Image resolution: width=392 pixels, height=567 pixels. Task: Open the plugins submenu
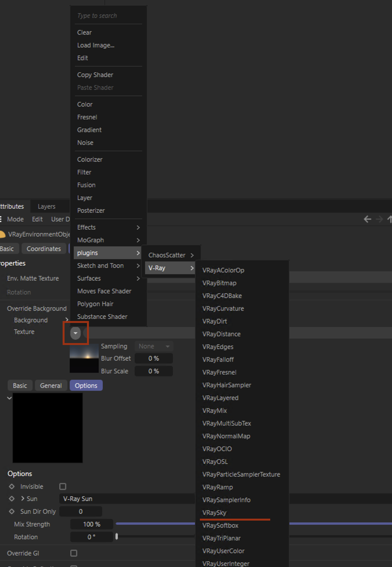pos(107,253)
